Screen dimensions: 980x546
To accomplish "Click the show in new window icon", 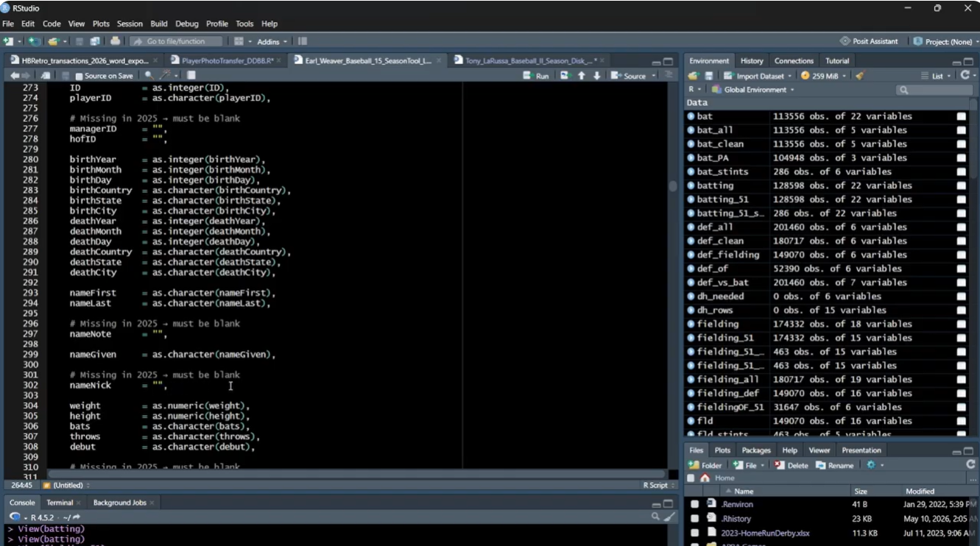I will pos(46,76).
